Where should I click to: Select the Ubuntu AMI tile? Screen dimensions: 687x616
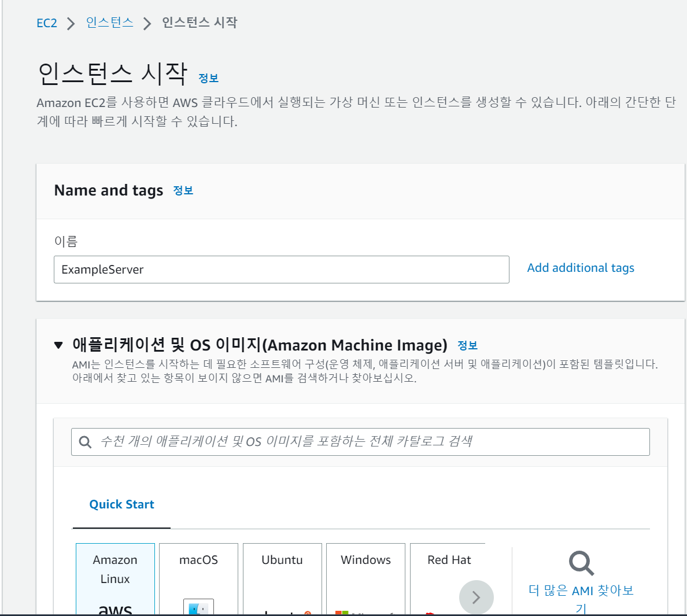tap(282, 578)
